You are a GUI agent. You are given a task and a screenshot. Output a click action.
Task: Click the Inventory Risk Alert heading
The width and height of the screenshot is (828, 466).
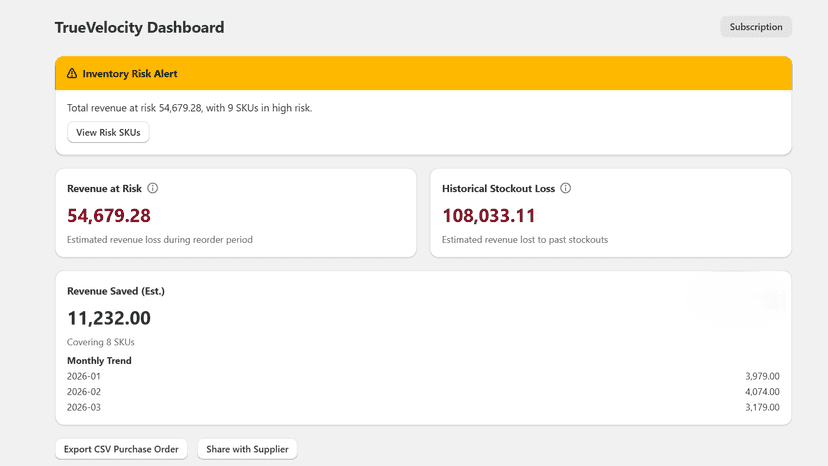tap(130, 74)
